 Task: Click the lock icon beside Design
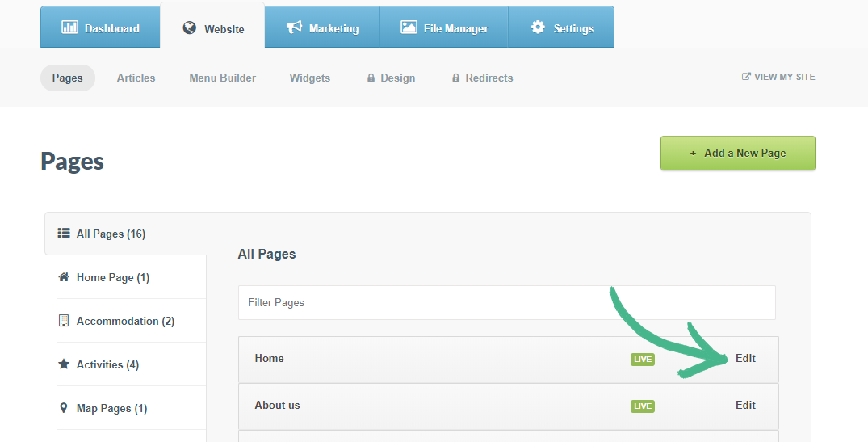[371, 78]
